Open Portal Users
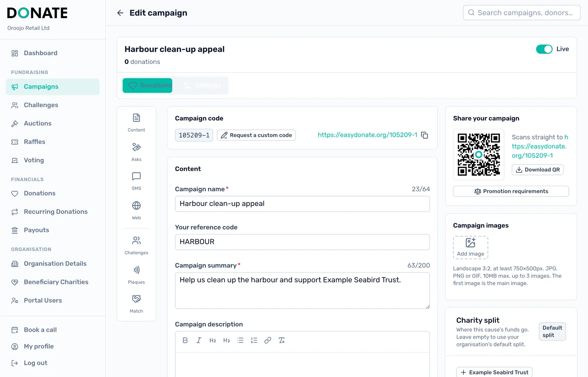 click(x=53, y=300)
